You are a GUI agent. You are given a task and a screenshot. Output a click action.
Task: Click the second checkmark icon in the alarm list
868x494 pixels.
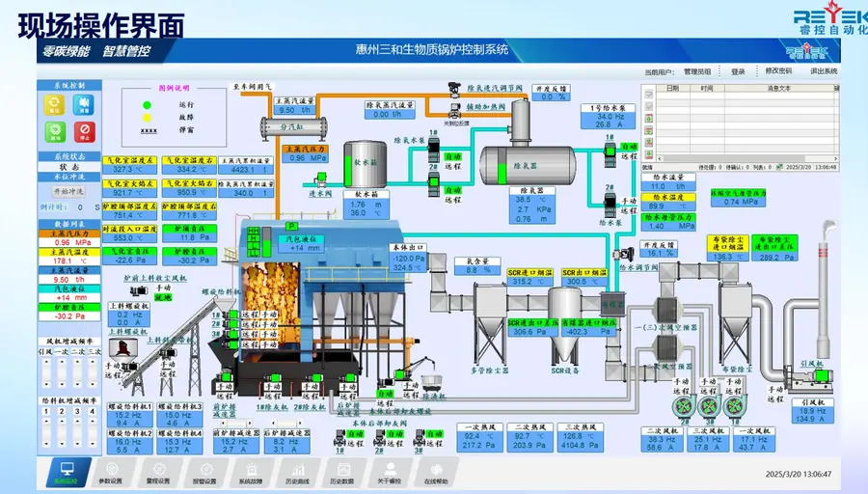pyautogui.click(x=649, y=106)
